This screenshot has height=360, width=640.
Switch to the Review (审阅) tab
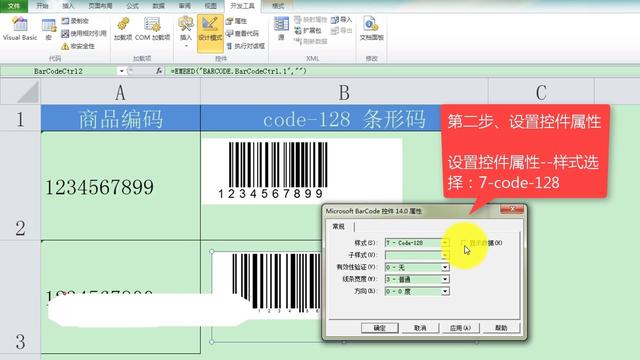(x=184, y=6)
